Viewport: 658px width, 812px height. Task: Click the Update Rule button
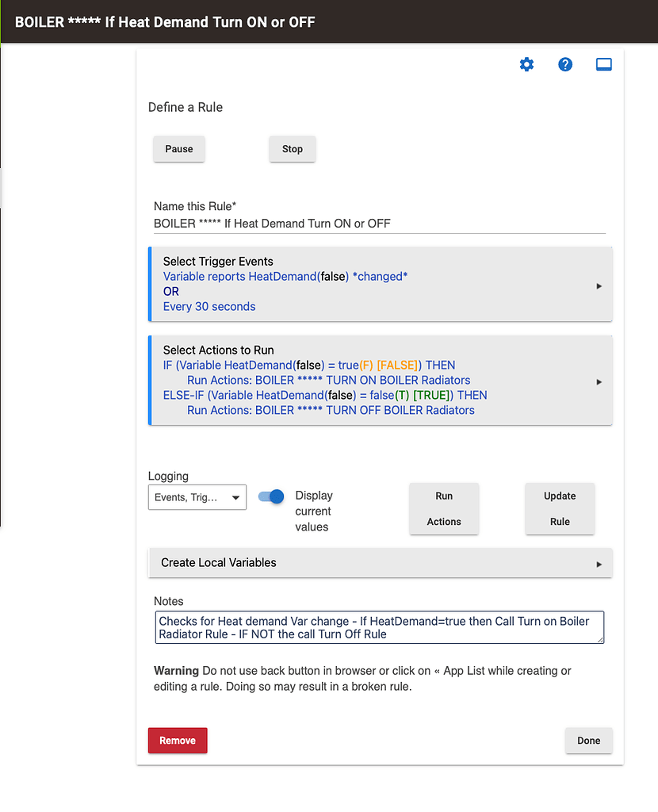[560, 508]
